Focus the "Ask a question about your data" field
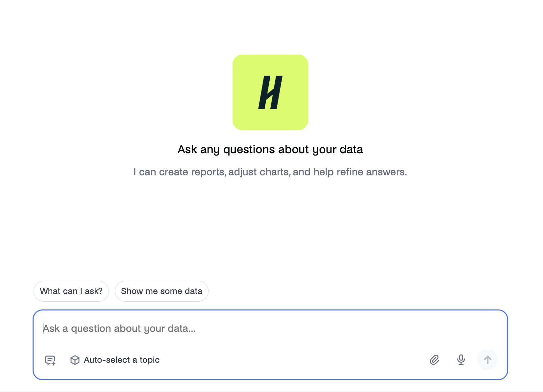This screenshot has width=543, height=392. (270, 329)
